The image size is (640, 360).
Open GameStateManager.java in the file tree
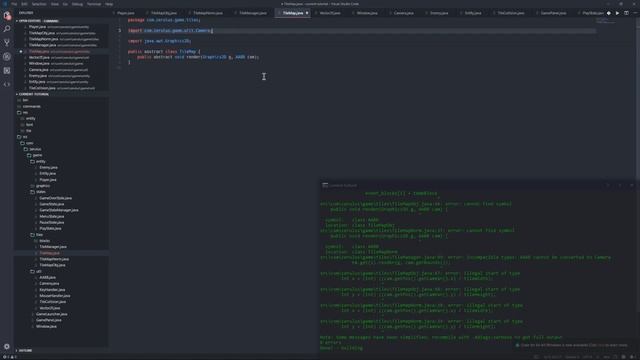[59, 210]
